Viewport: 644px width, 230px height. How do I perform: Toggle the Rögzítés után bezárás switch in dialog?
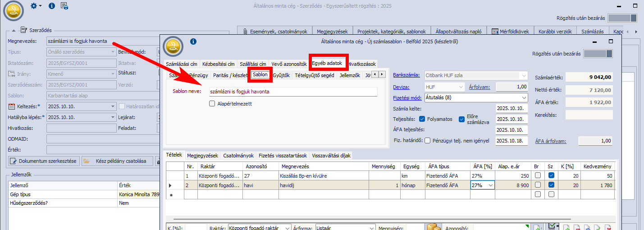(x=598, y=54)
